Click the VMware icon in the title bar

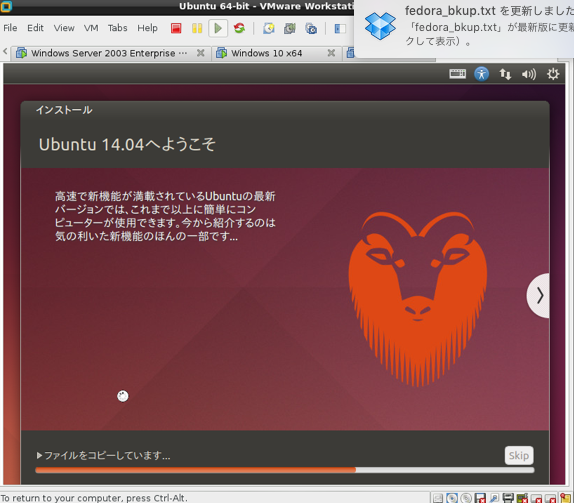coord(6,6)
